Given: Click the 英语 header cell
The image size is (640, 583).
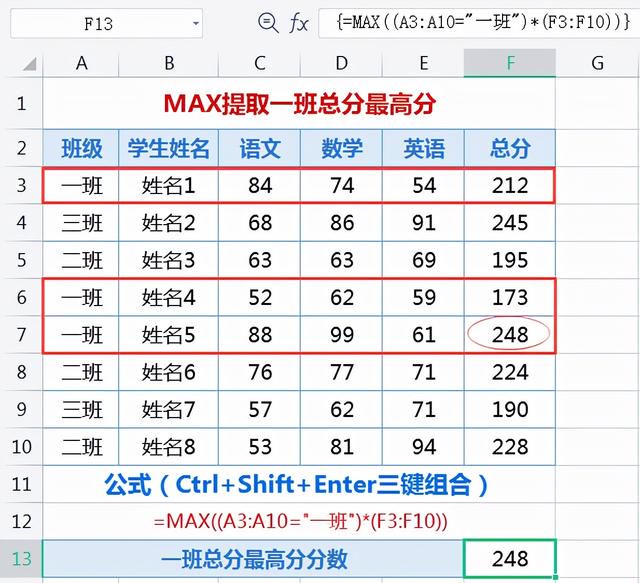Looking at the screenshot, I should [x=423, y=148].
